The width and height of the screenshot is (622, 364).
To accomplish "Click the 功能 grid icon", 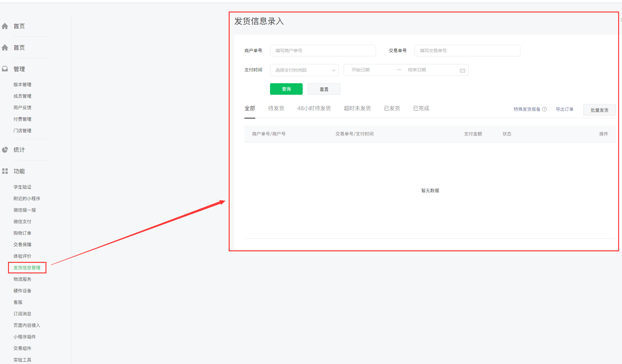I will [5, 171].
